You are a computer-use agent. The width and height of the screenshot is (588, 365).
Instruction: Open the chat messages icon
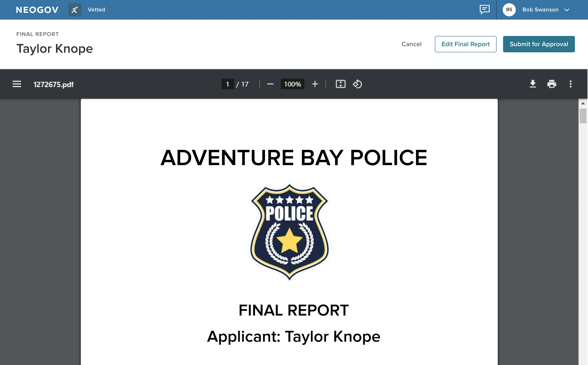coord(484,10)
